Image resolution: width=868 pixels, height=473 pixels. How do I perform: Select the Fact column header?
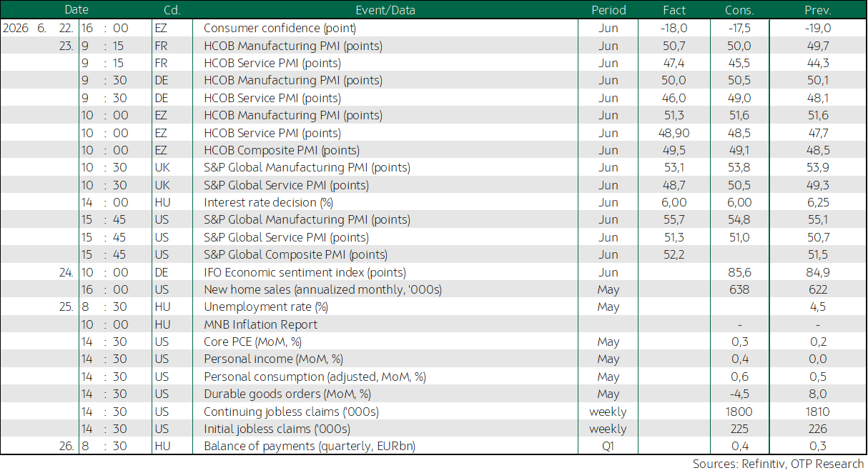point(674,10)
